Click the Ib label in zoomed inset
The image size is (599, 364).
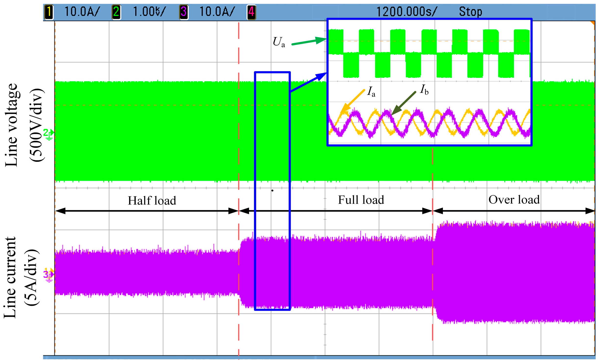424,90
